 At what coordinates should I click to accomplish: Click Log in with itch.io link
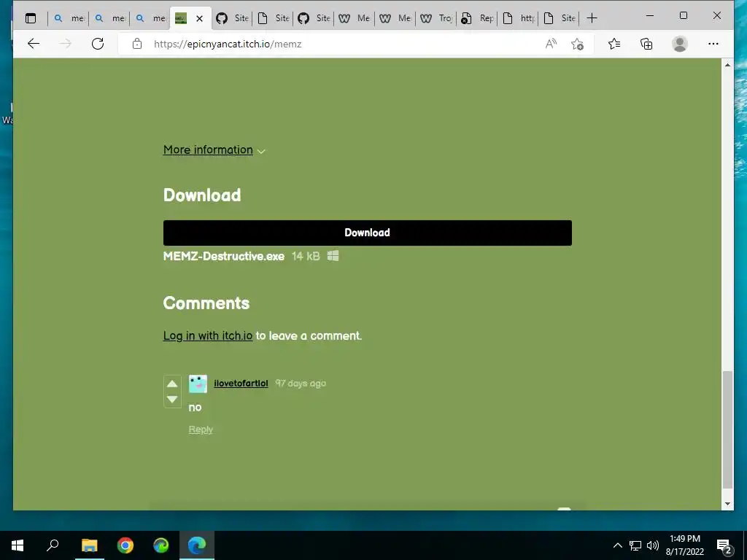click(x=208, y=335)
